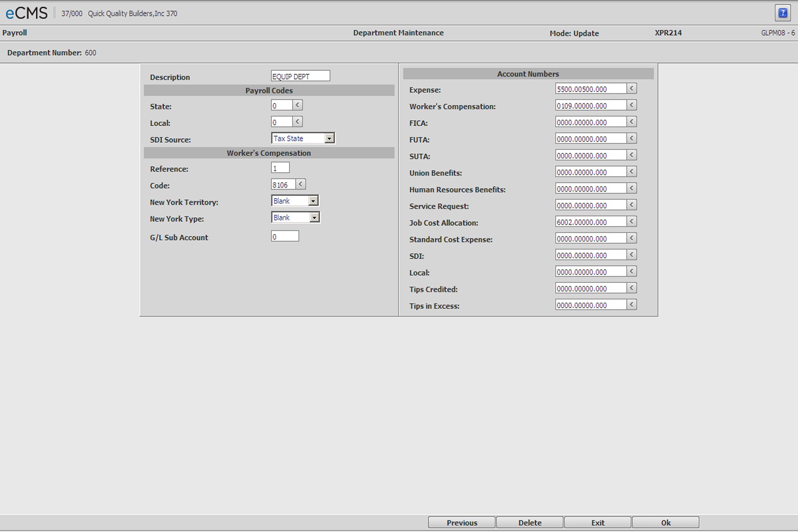Image resolution: width=798 pixels, height=532 pixels.
Task: Open lookup for Worker's Compensation Code 8106
Action: [300, 184]
